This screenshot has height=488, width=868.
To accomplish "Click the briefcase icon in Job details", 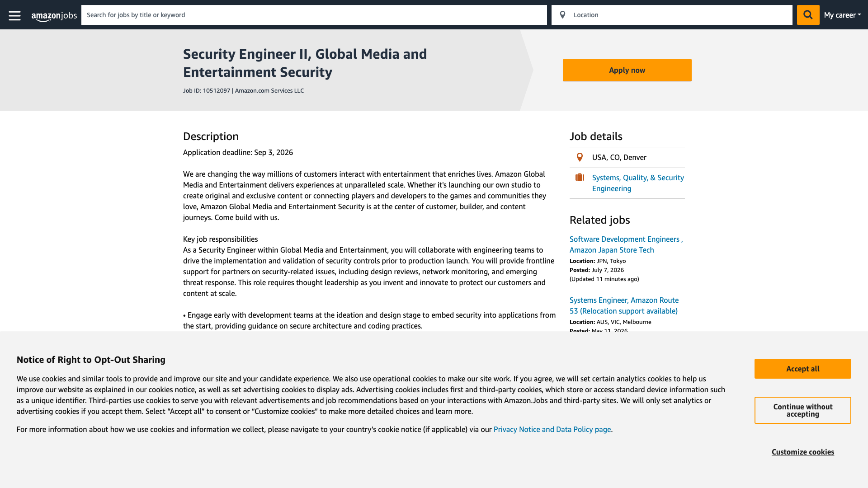I will click(x=580, y=177).
